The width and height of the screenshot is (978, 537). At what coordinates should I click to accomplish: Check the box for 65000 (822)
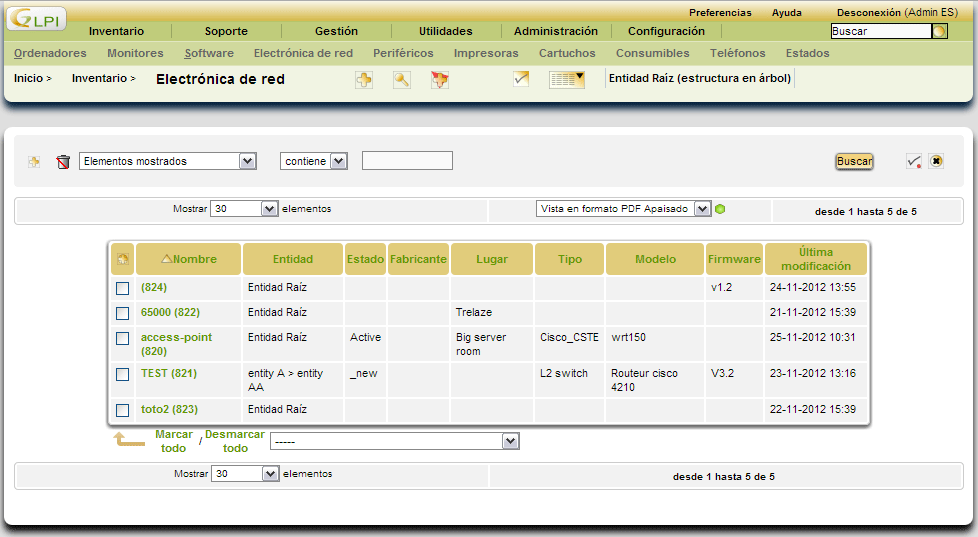click(x=123, y=313)
